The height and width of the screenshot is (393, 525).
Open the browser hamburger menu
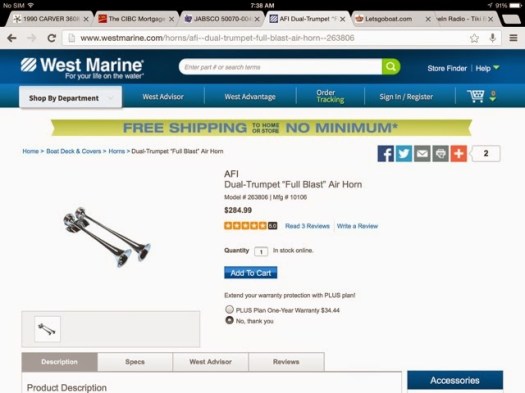513,38
